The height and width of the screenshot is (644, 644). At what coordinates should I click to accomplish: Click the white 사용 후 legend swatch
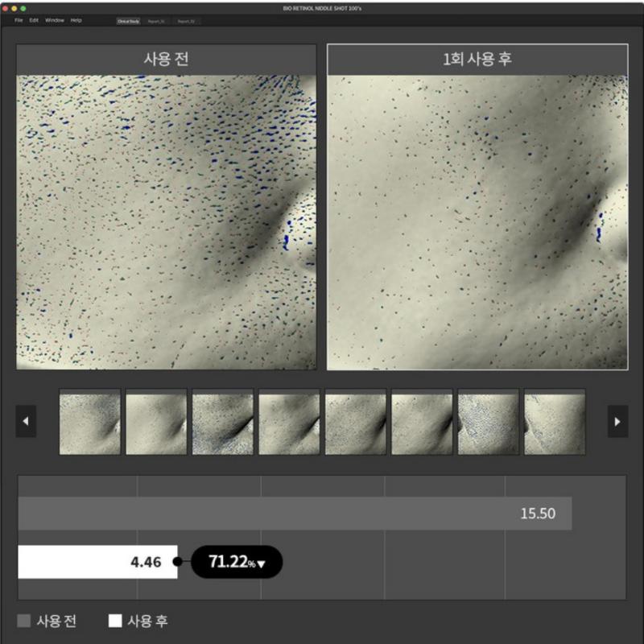pos(115,621)
